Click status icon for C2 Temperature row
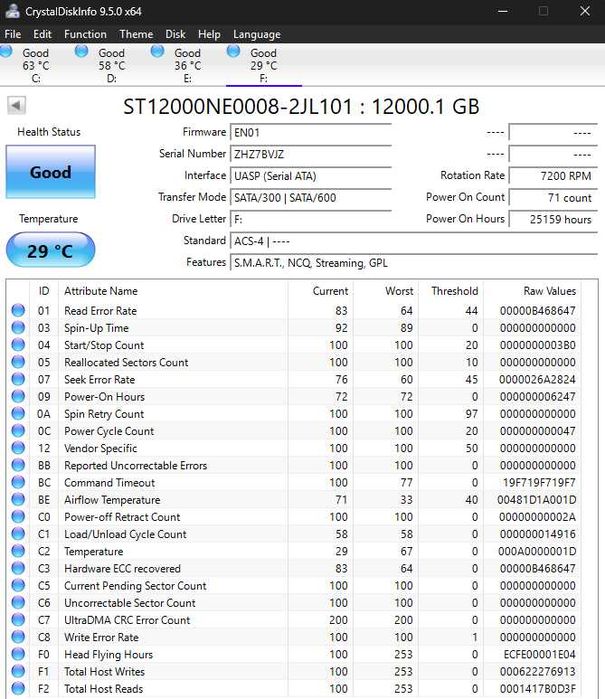The height and width of the screenshot is (699, 605). tap(18, 551)
